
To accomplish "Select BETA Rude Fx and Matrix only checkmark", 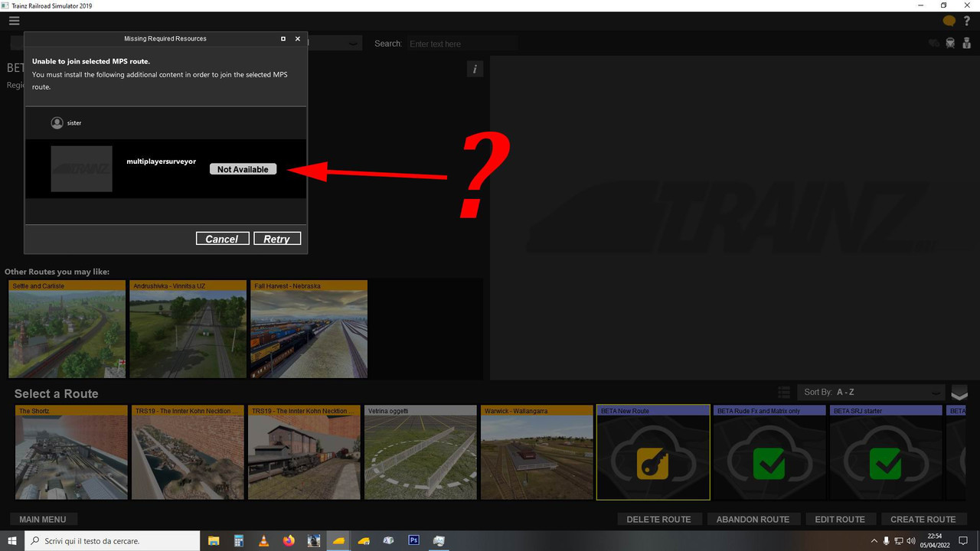I will (769, 464).
